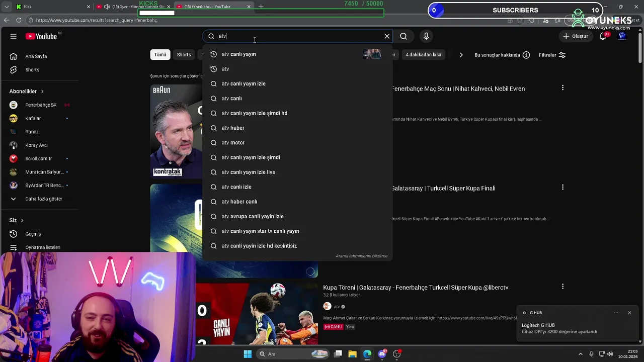Choose suggestion 'atv canli yayin izle hd kesintisiz'
644x362 pixels.
point(297,246)
